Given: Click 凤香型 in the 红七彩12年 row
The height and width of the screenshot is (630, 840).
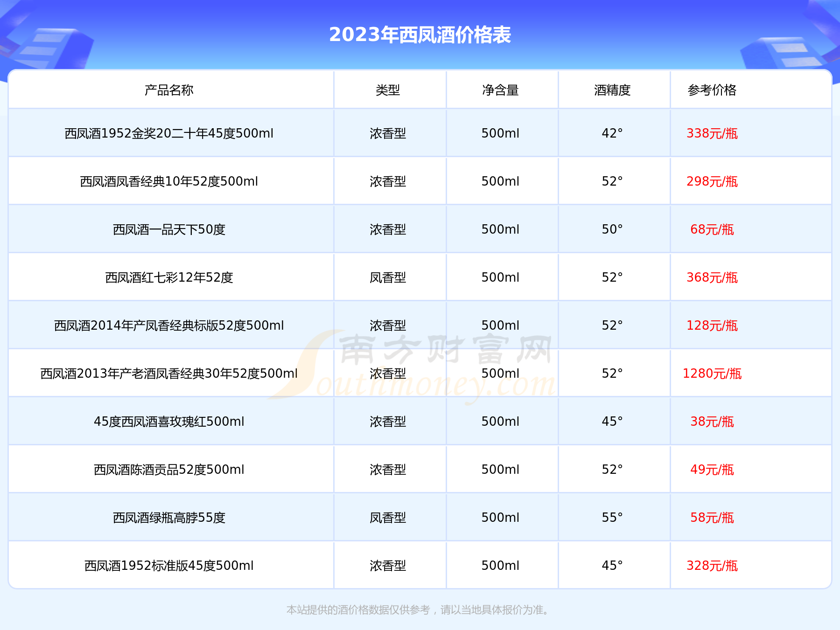Looking at the screenshot, I should click(x=388, y=277).
